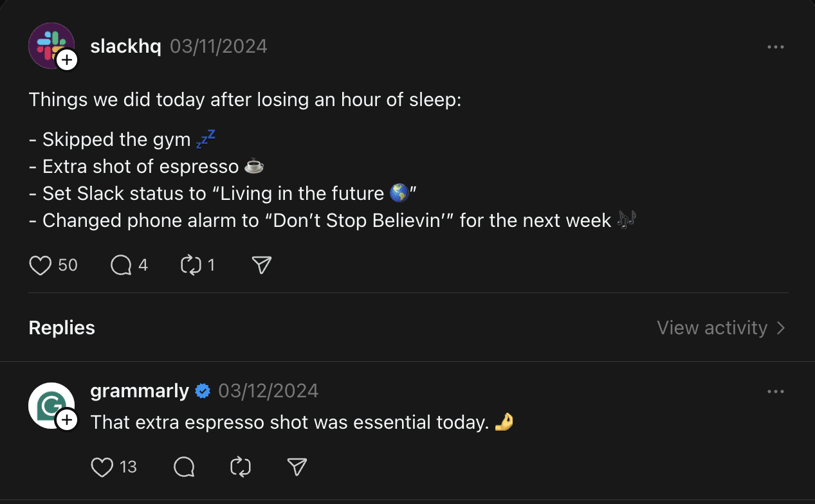Screen dimensions: 815x504
Task: Open slackhq profile from username
Action: (x=126, y=46)
